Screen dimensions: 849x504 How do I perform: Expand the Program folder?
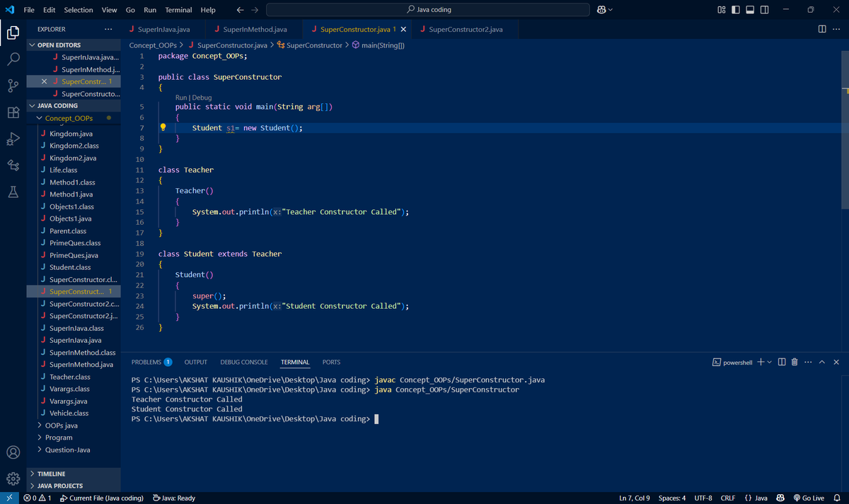[74, 438]
